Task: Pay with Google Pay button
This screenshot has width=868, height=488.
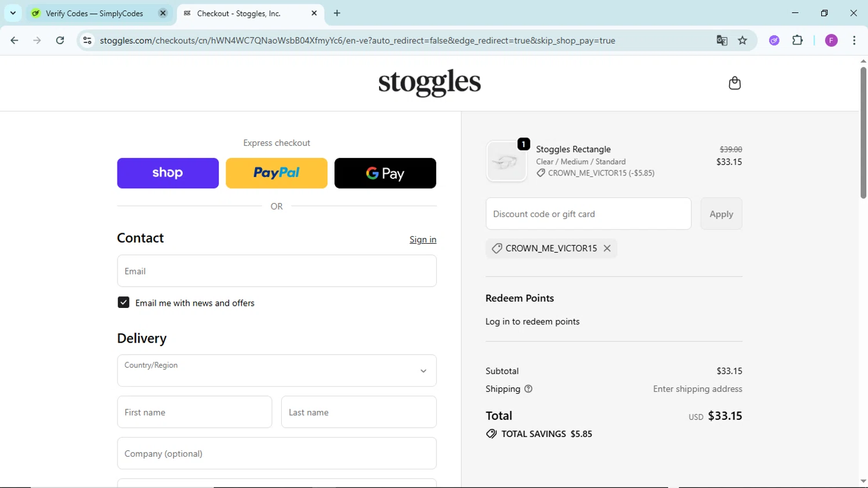Action: 385,173
